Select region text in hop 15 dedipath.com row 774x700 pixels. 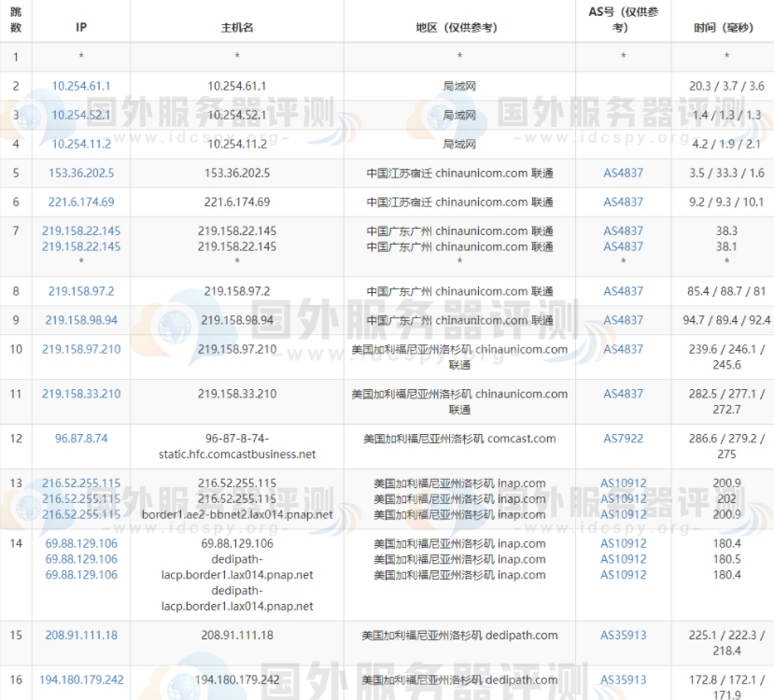(x=459, y=636)
